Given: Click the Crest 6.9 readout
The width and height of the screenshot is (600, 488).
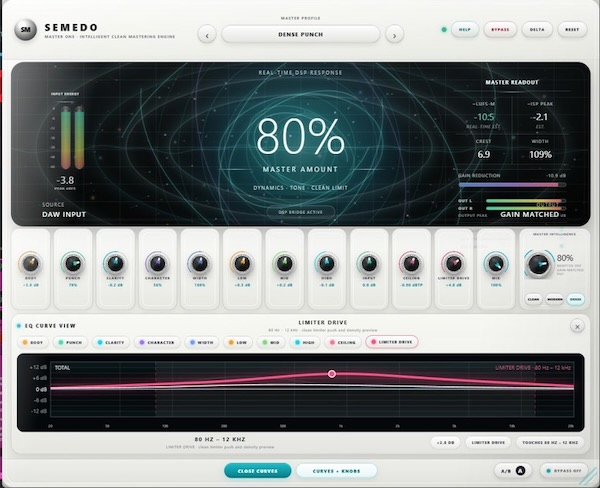Looking at the screenshot, I should [483, 154].
